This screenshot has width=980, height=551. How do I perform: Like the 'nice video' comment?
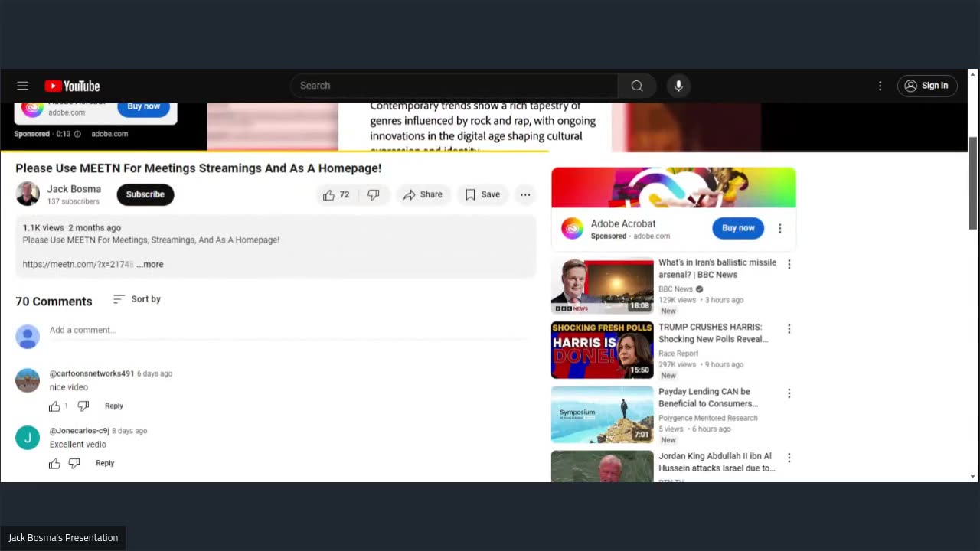coord(54,406)
